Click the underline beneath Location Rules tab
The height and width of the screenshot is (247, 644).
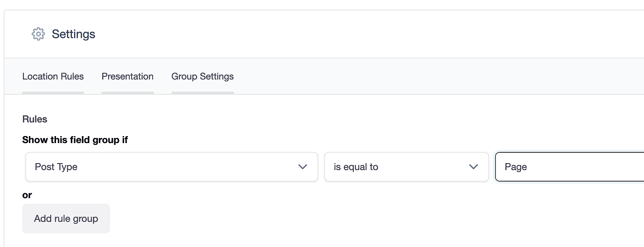53,93
